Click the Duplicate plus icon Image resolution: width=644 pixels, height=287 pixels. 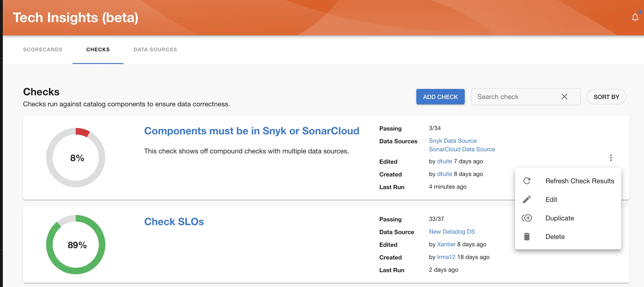pyautogui.click(x=527, y=218)
